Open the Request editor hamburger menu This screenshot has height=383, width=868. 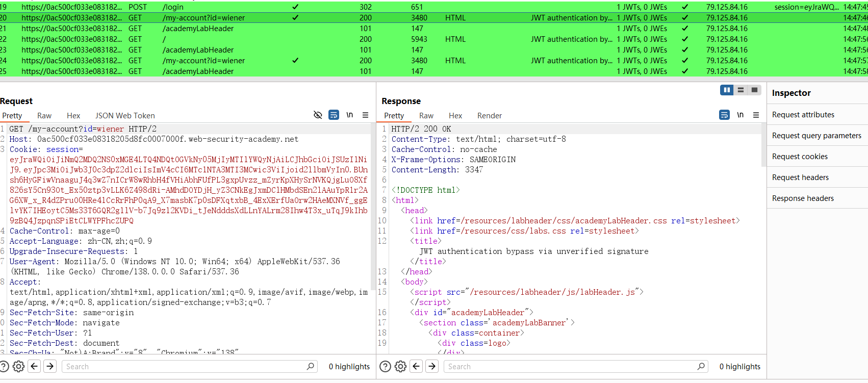(365, 115)
